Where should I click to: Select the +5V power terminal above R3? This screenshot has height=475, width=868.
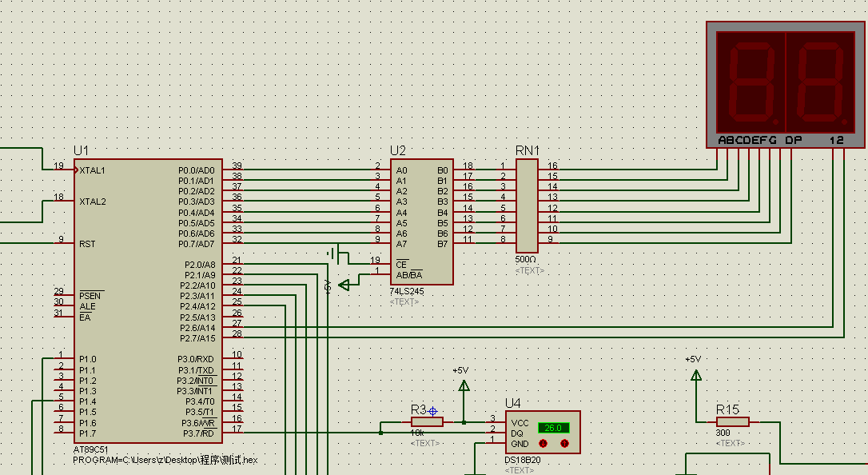464,385
